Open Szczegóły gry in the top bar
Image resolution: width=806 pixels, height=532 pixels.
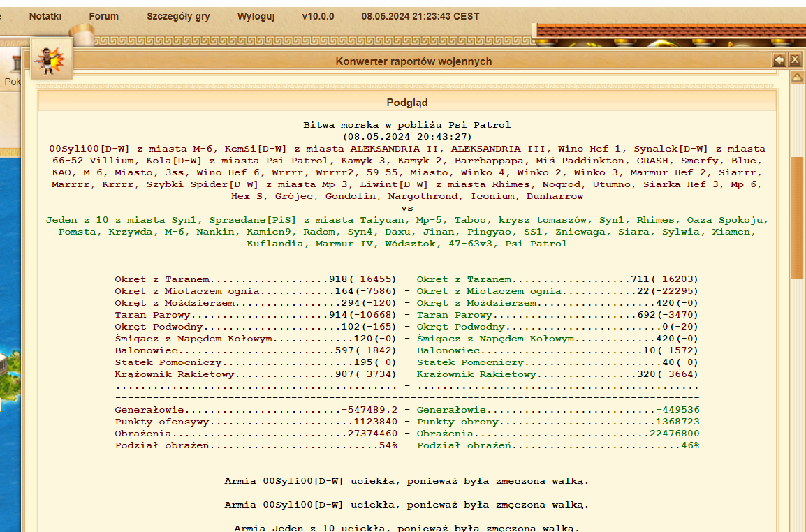178,17
